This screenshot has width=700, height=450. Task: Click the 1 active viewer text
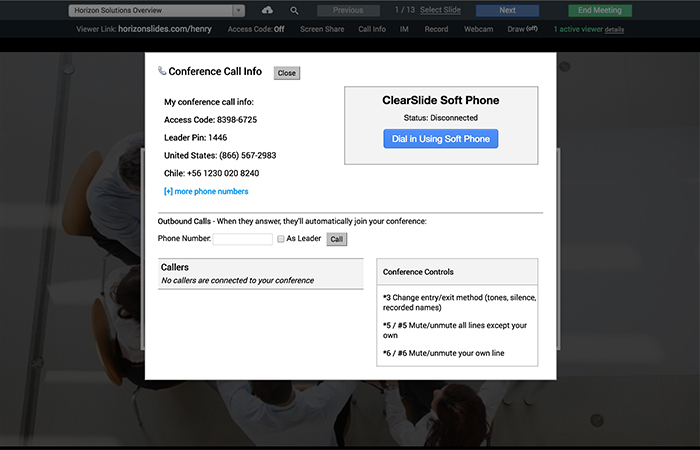pyautogui.click(x=578, y=29)
